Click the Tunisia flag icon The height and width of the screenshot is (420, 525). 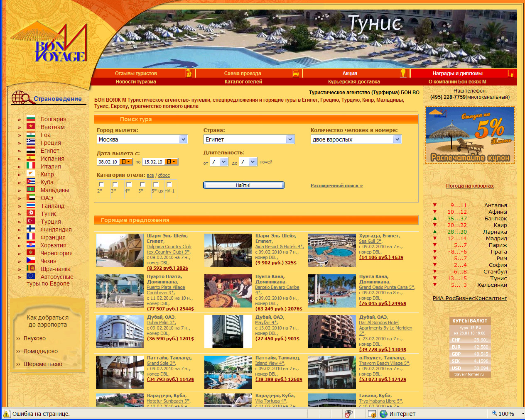click(x=31, y=214)
